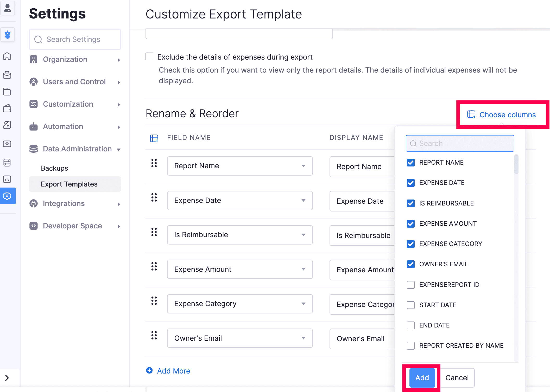Screen dimensions: 550x392
Task: Check Exclude the details of expenses during export
Action: pyautogui.click(x=149, y=56)
